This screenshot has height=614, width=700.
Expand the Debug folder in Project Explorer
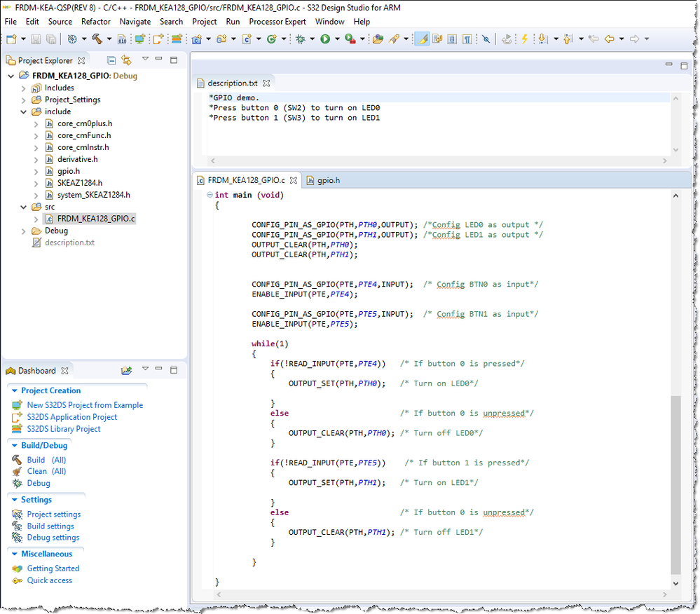[x=23, y=231]
